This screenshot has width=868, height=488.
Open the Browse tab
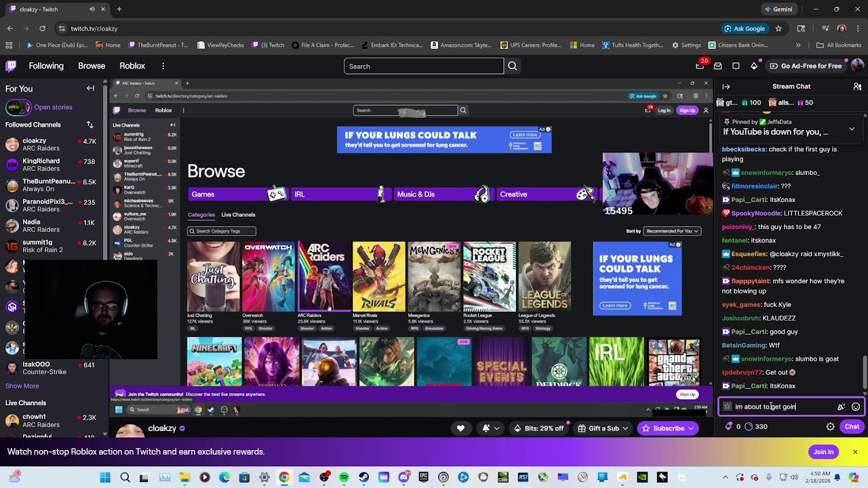(x=92, y=66)
